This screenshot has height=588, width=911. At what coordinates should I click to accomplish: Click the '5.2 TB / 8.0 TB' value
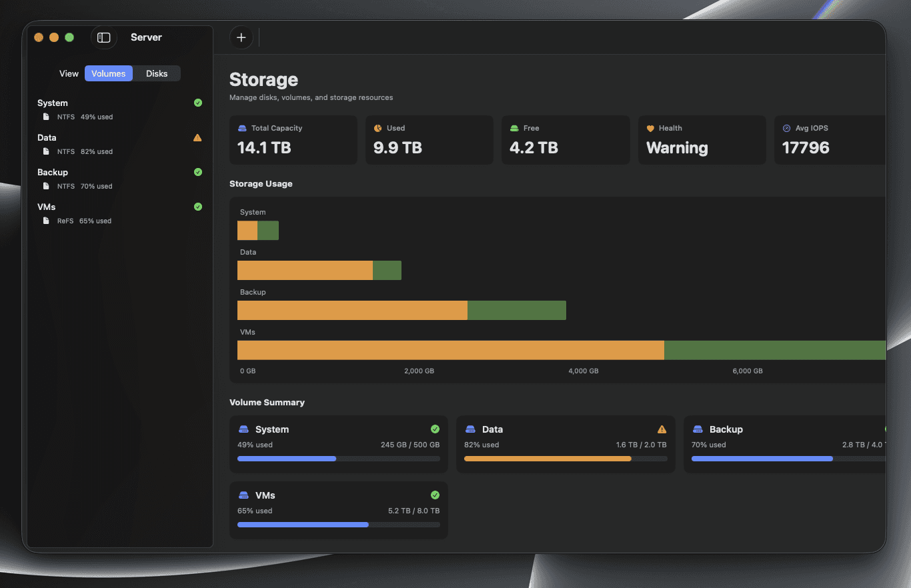pyautogui.click(x=413, y=511)
